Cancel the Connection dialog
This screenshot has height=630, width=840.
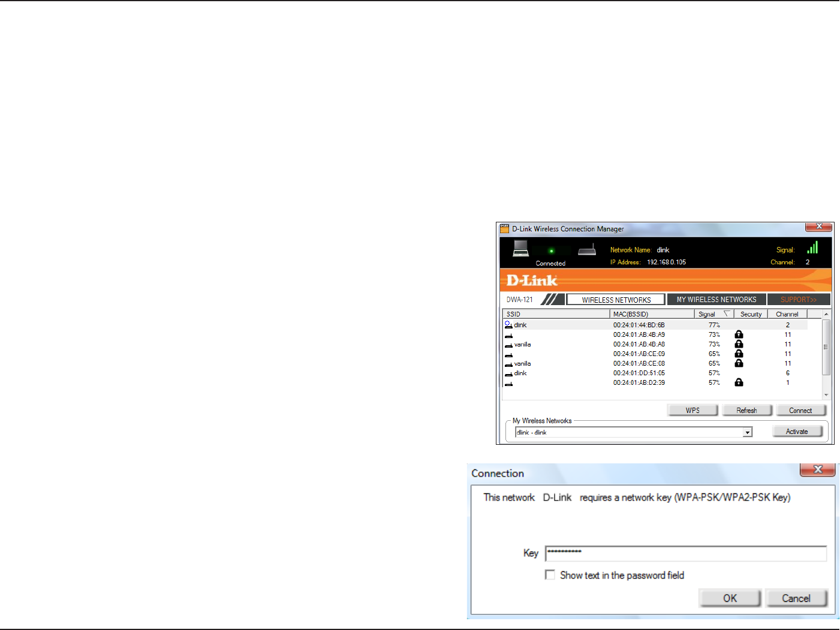tap(796, 598)
